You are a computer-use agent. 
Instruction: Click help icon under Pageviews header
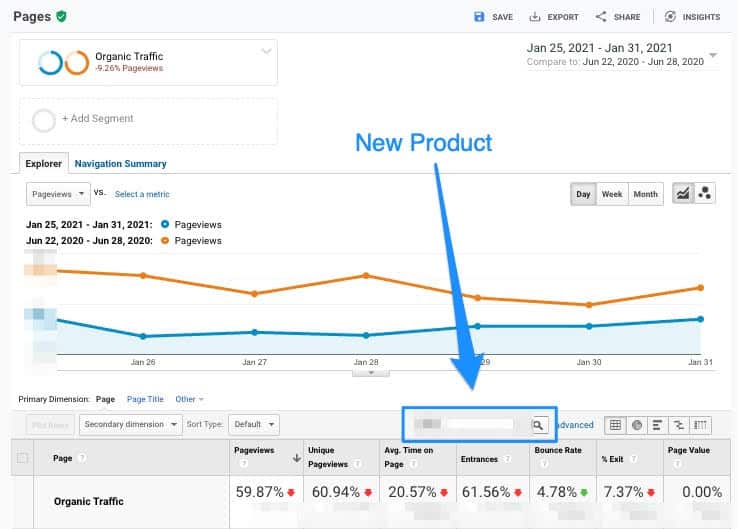coord(244,464)
